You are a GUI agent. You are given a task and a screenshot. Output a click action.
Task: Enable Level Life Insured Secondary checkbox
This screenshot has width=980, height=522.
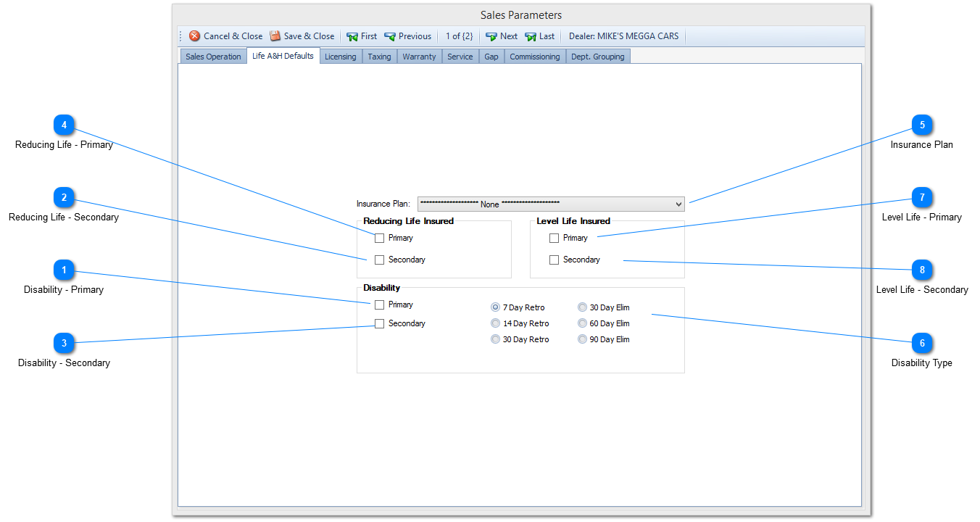[x=554, y=260]
